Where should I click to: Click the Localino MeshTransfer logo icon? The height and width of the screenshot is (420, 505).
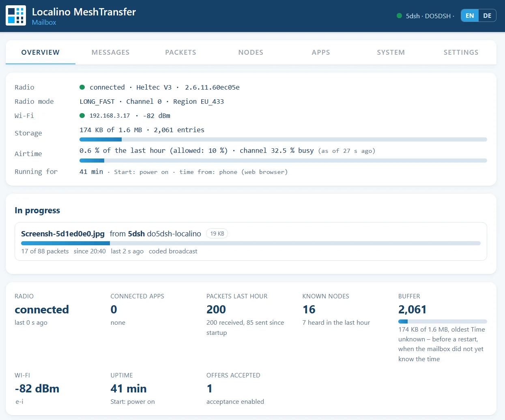pyautogui.click(x=16, y=15)
